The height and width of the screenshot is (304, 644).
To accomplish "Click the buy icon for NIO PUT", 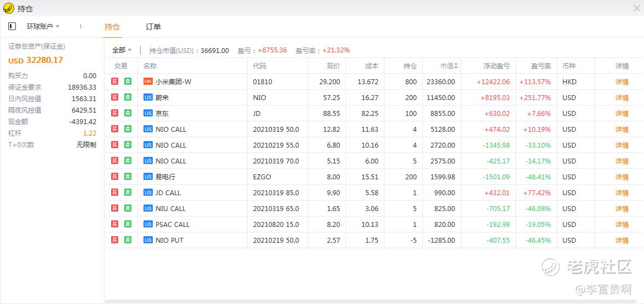I will coord(114,240).
